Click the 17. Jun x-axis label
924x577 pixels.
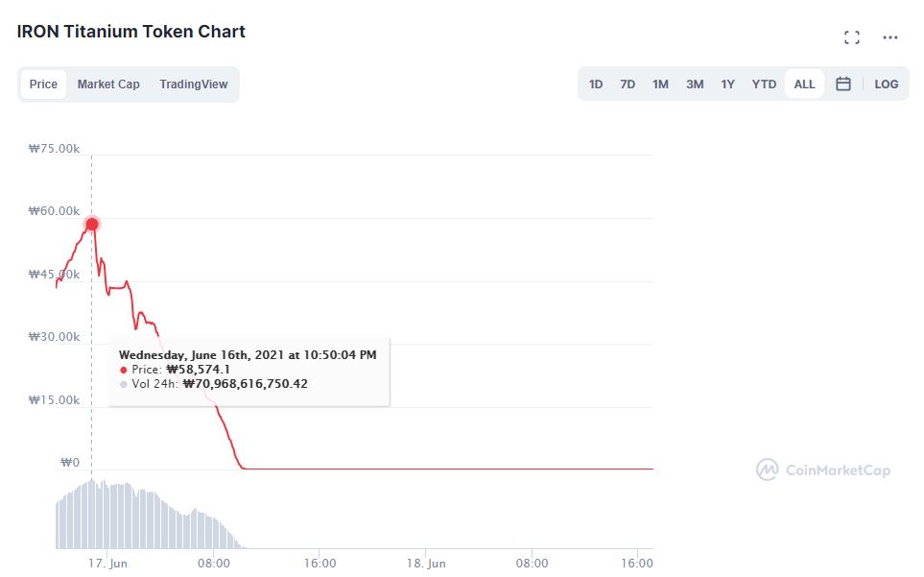[x=107, y=563]
